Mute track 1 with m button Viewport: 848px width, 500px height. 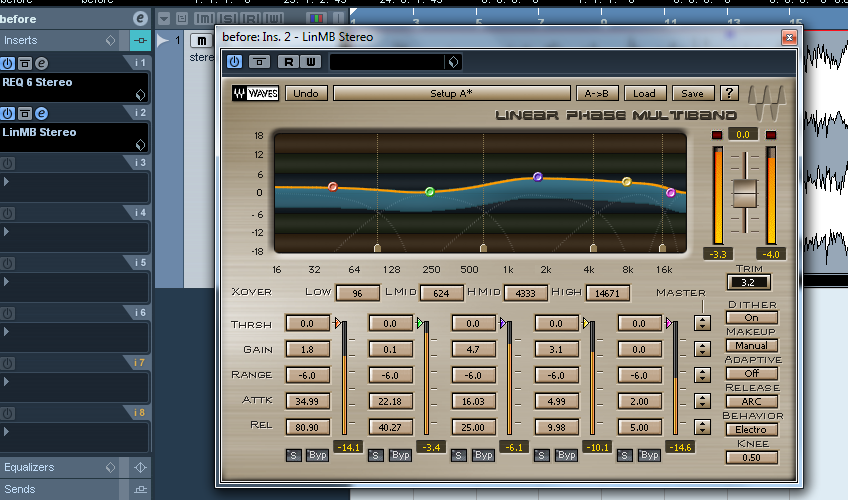[201, 41]
